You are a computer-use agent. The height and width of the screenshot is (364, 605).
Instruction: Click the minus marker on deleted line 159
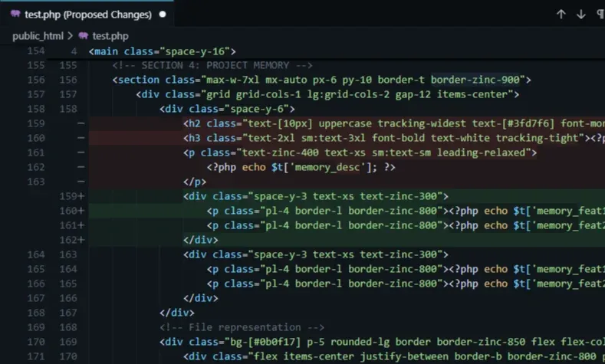(x=81, y=123)
